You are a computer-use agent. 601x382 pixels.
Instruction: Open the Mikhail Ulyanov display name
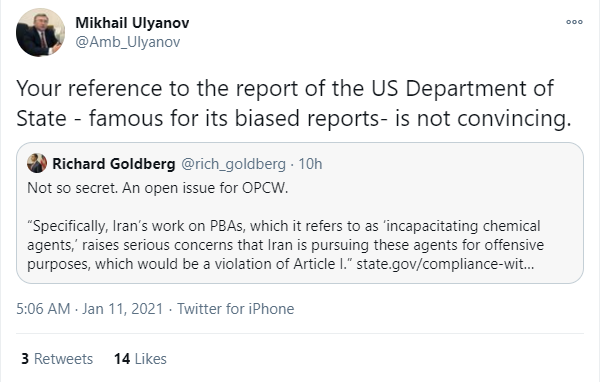[132, 23]
